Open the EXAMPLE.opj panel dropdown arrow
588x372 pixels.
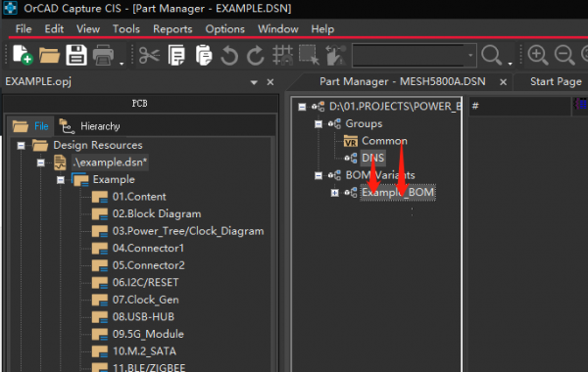pos(254,82)
